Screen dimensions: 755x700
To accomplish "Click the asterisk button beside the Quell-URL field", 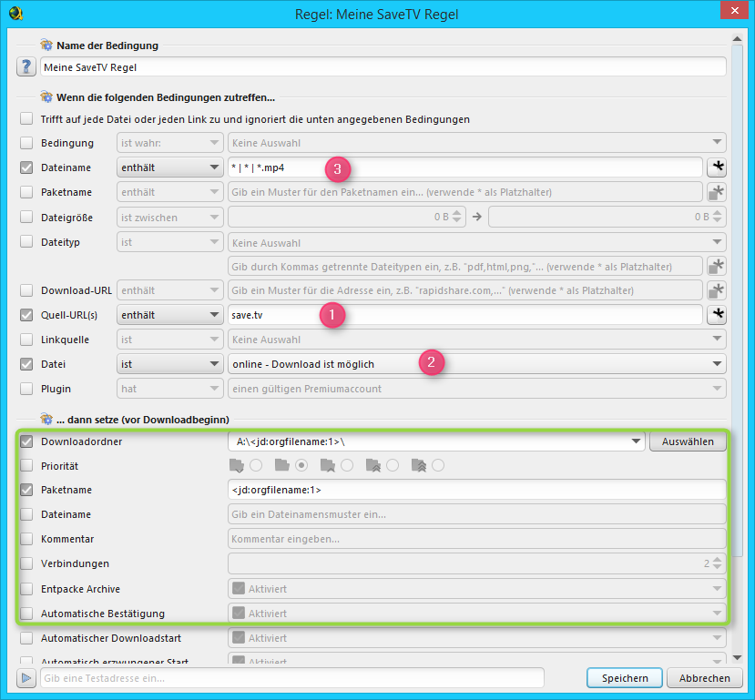I will click(x=716, y=315).
